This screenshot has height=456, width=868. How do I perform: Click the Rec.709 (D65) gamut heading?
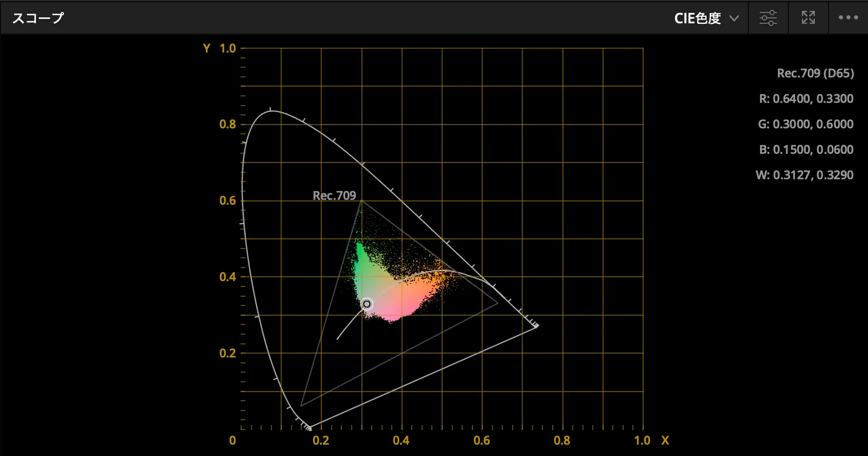tap(815, 73)
